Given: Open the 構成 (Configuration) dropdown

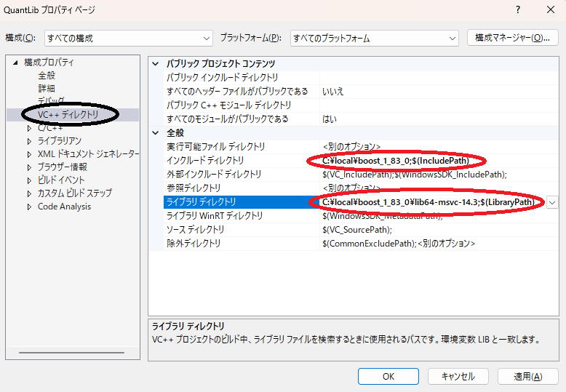Looking at the screenshot, I should click(x=128, y=38).
